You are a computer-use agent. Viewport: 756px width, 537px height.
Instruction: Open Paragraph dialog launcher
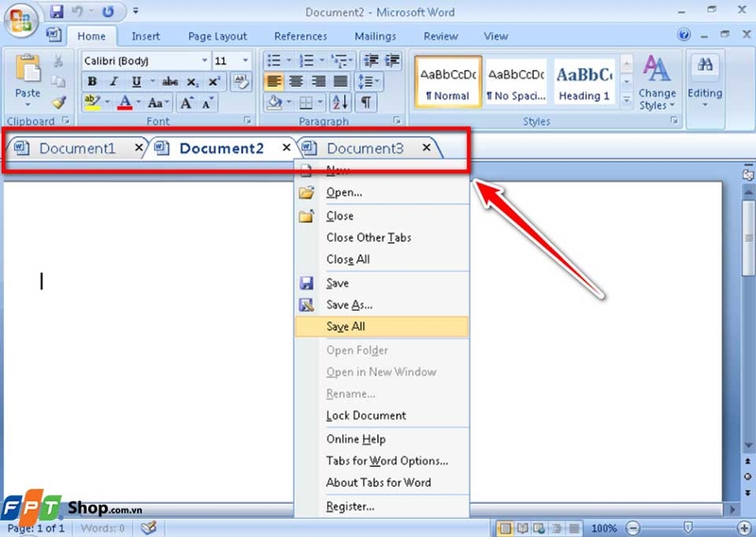pyautogui.click(x=397, y=121)
